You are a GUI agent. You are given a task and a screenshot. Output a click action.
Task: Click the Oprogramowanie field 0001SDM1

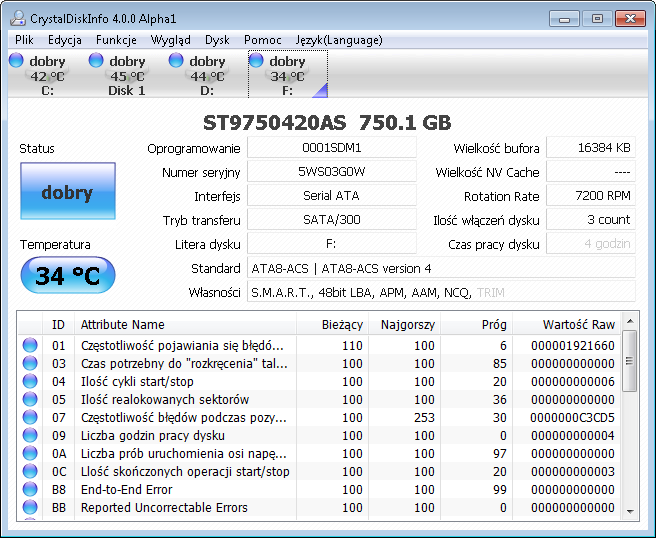click(x=332, y=148)
